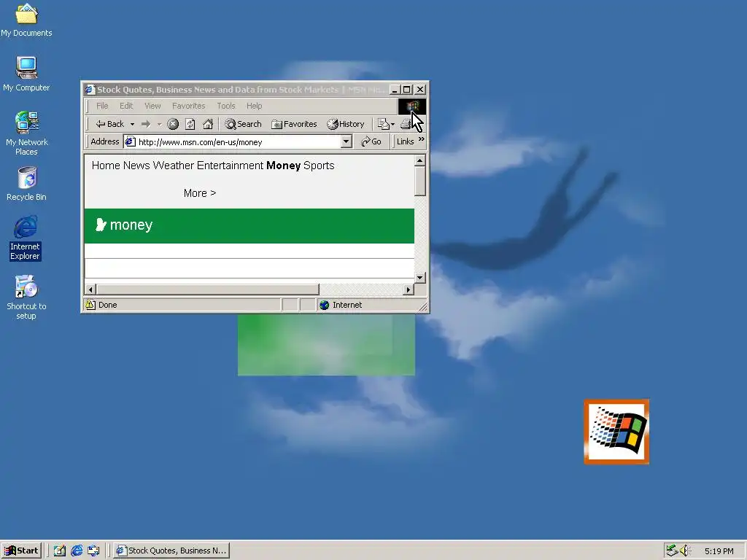Open the Home link on MSN page
Viewport: 747px width, 560px height.
pos(106,166)
